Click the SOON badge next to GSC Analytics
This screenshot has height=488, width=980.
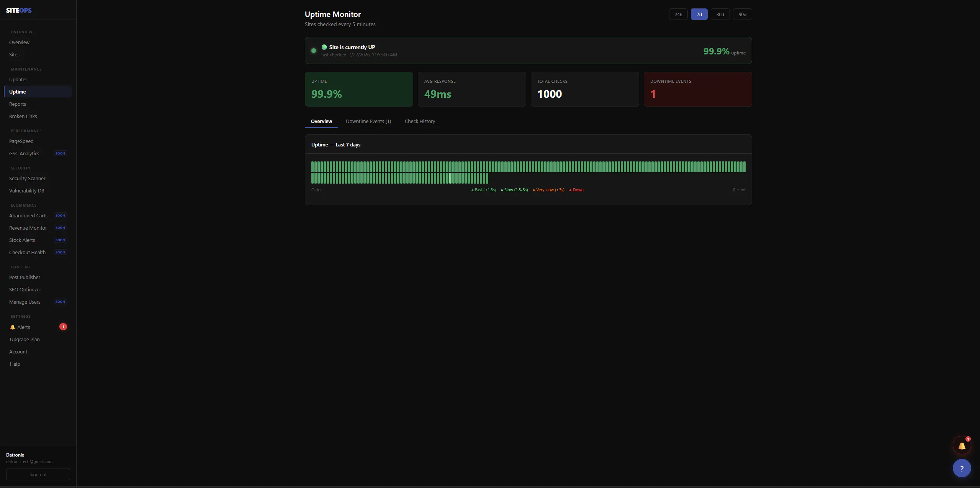pyautogui.click(x=60, y=153)
